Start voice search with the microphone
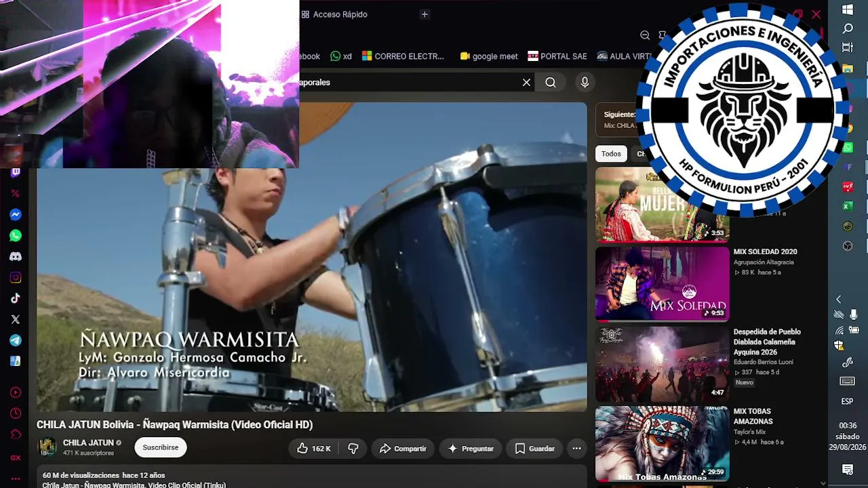 pos(585,83)
